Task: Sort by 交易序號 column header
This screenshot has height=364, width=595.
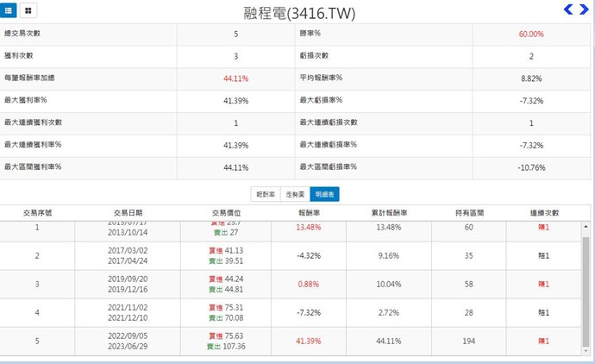Action: pos(37,212)
